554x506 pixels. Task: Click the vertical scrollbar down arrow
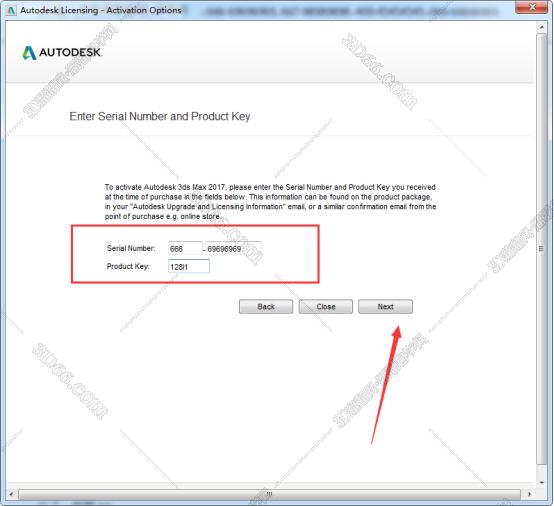click(541, 482)
